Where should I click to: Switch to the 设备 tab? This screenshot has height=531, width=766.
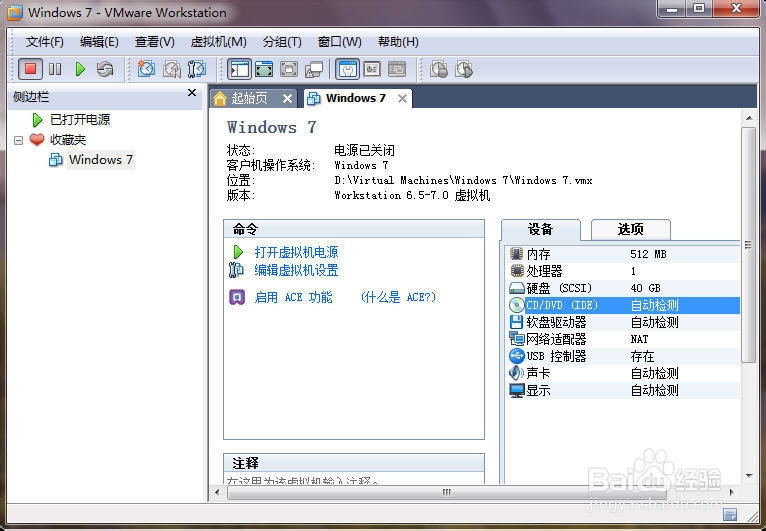tap(540, 229)
